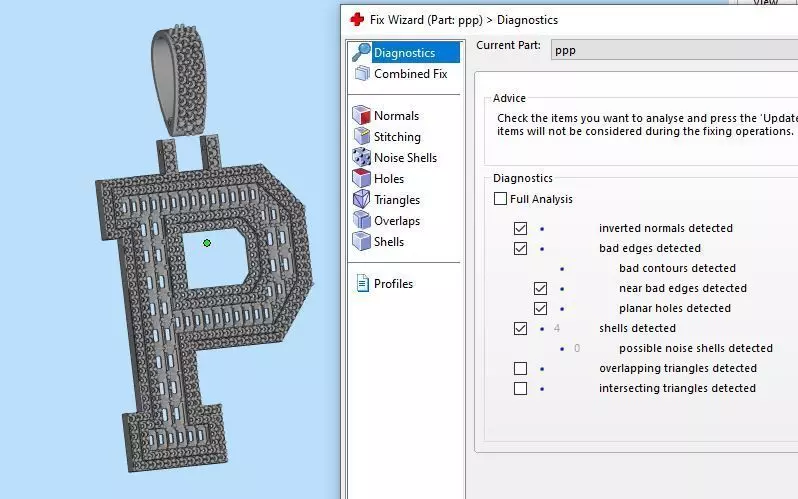
Task: Uncheck bad edges detected checkbox
Action: pyautogui.click(x=520, y=248)
